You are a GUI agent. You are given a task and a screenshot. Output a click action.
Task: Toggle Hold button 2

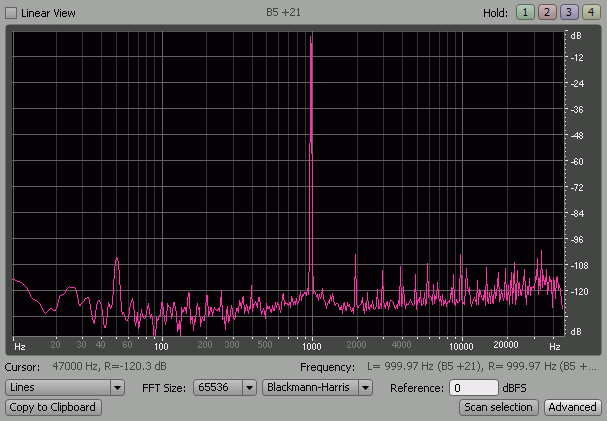pyautogui.click(x=547, y=12)
